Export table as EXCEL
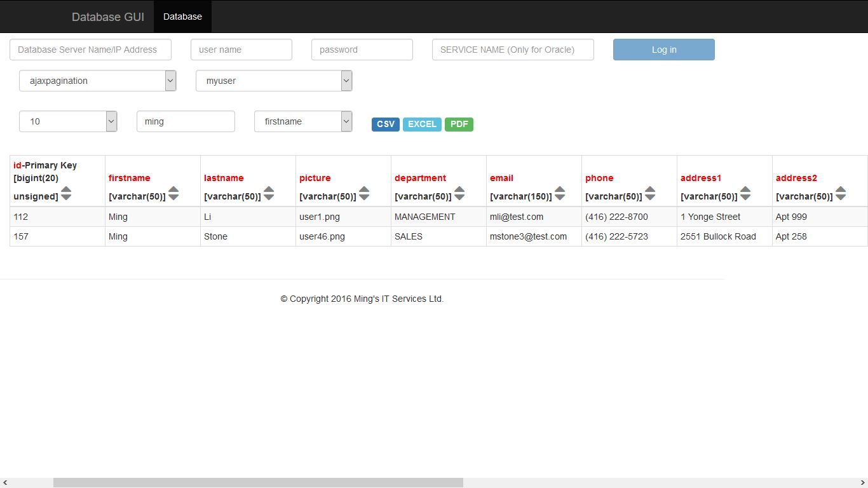 point(422,124)
